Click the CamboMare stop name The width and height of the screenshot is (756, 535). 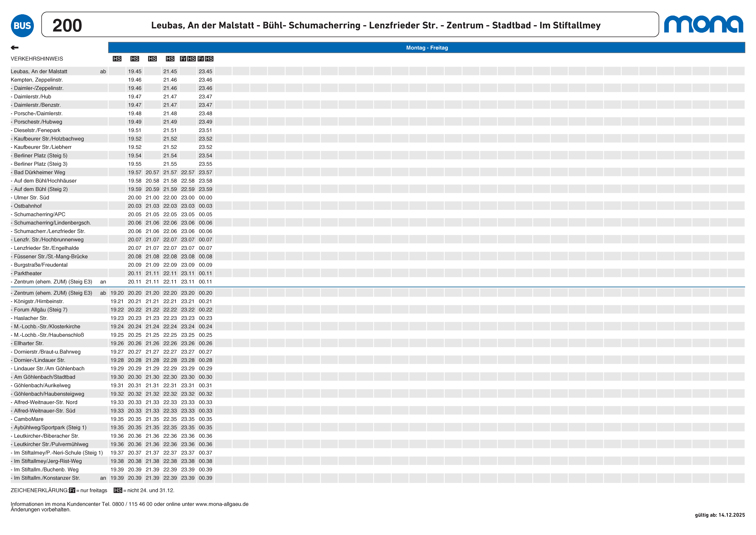29,419
